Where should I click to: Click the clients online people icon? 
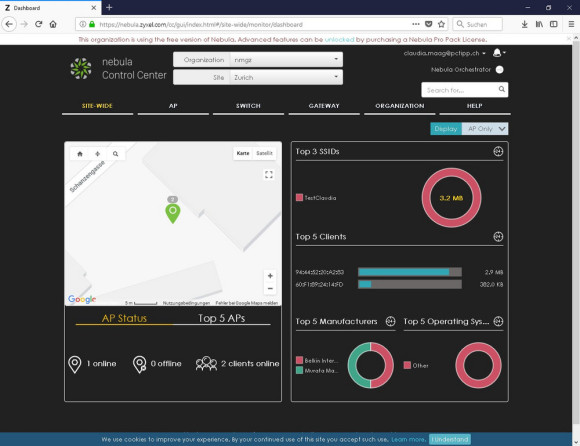pos(206,364)
